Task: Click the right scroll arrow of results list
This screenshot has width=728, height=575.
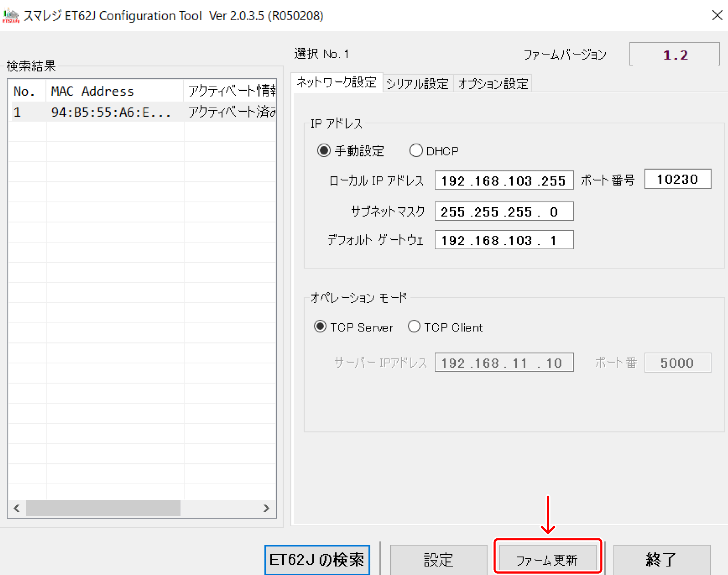Action: (266, 508)
